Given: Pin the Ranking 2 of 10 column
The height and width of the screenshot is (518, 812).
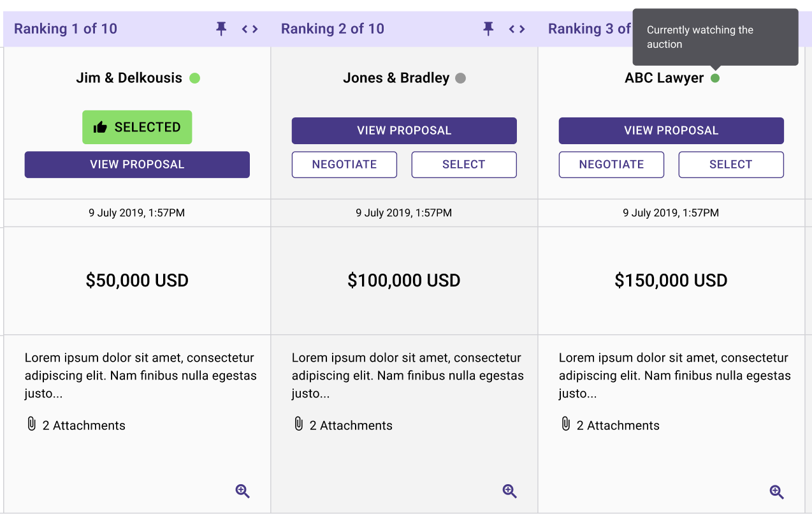Looking at the screenshot, I should coord(488,29).
